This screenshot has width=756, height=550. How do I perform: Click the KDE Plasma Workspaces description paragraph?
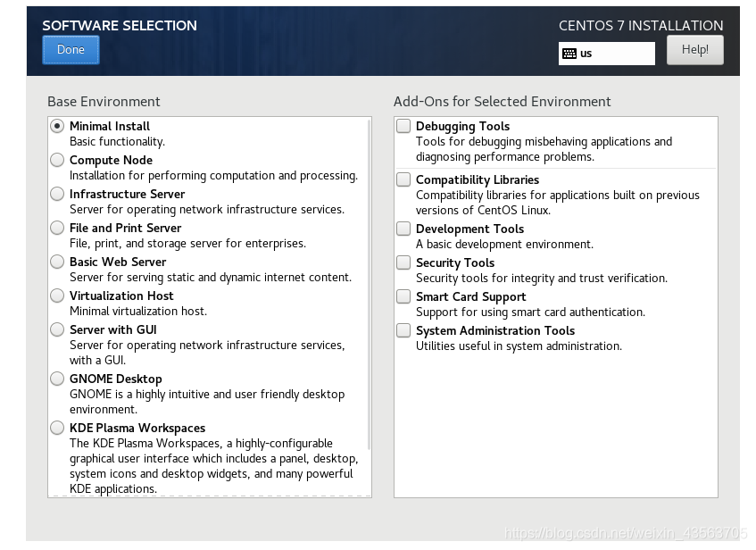pos(213,466)
